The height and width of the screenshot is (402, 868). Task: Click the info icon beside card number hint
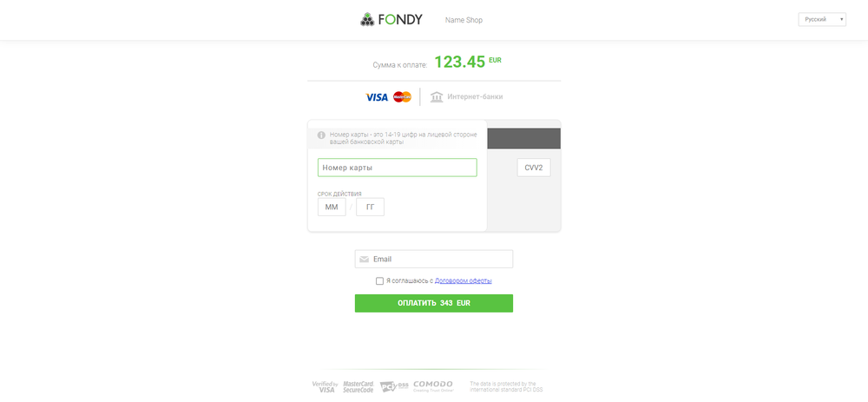322,135
